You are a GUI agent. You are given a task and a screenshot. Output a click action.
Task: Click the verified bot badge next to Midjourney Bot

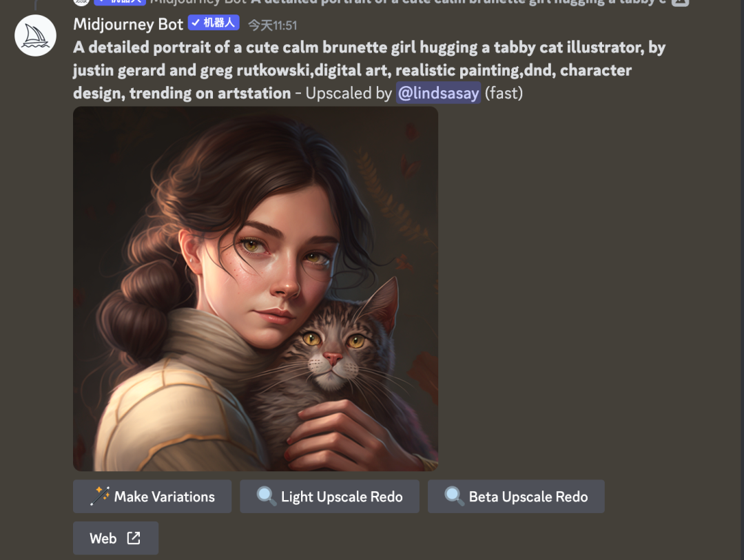click(x=214, y=23)
